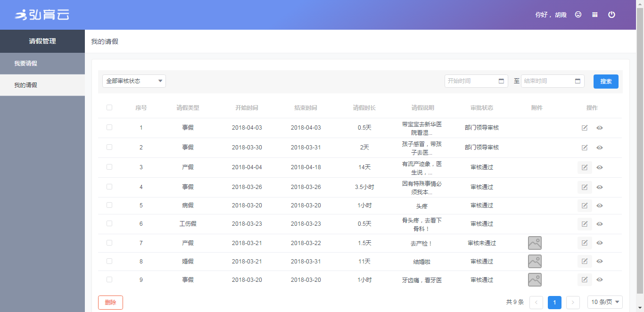The image size is (644, 312).
Task: Click the 结束时间 end date input field
Action: (547, 81)
